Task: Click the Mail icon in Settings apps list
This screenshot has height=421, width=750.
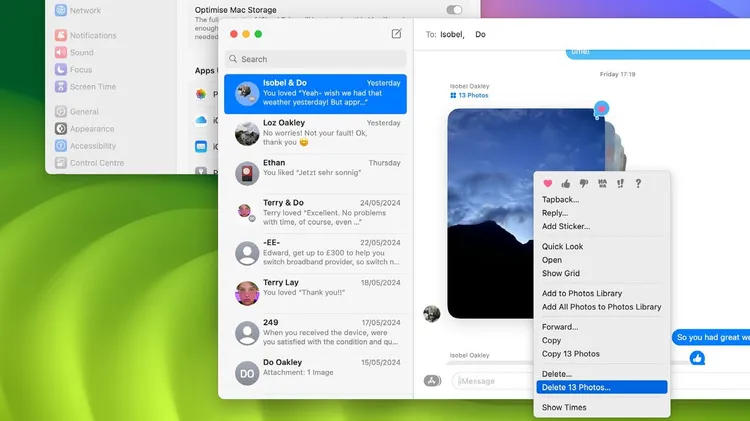Action: (x=201, y=146)
